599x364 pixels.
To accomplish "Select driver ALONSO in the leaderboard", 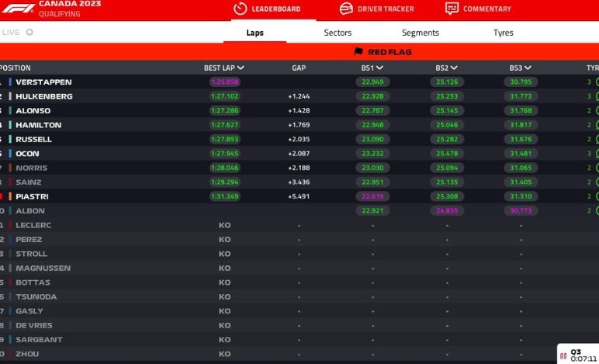I will pyautogui.click(x=33, y=110).
